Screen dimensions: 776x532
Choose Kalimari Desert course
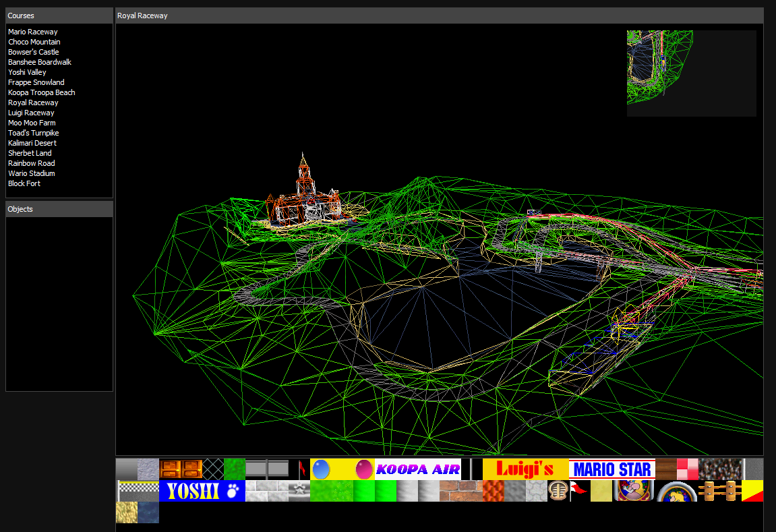32,143
